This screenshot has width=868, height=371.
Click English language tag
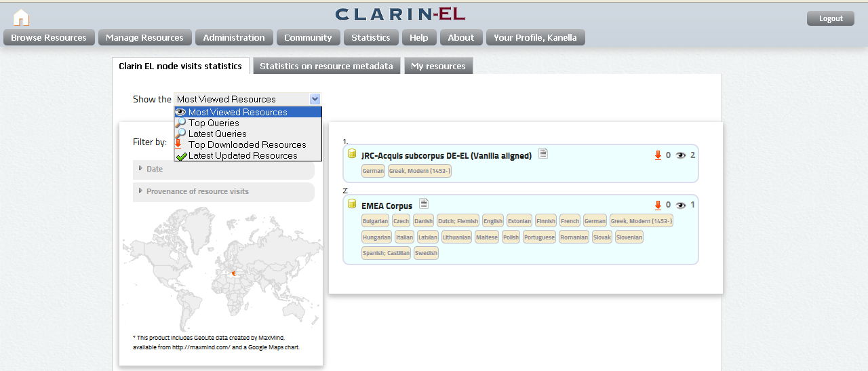coord(493,221)
